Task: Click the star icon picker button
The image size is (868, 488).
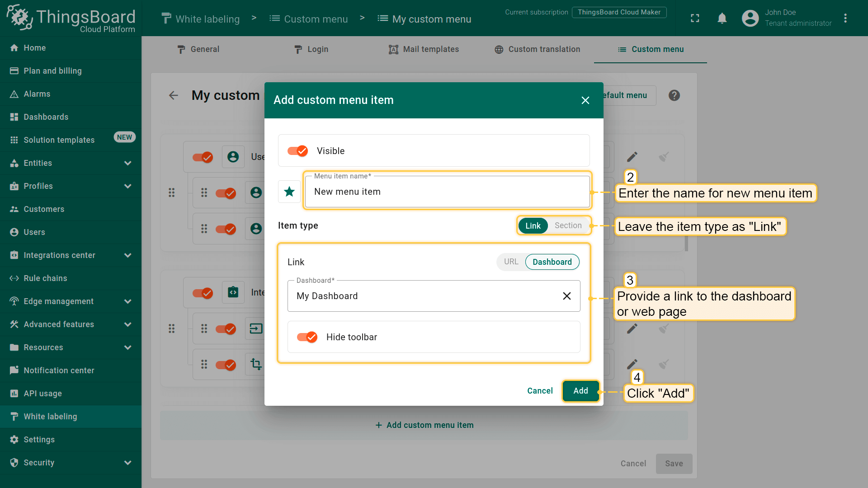Action: [x=289, y=192]
